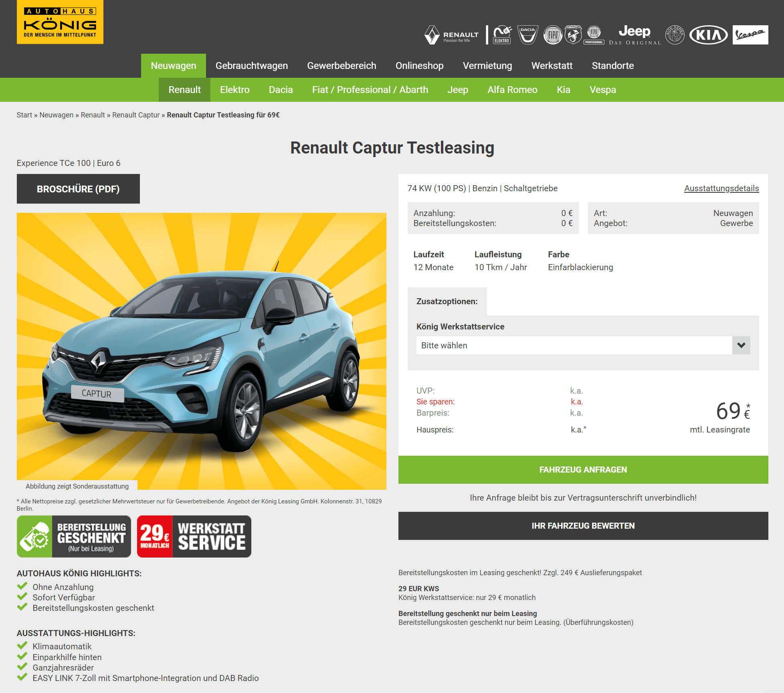This screenshot has height=693, width=784.
Task: Select the Jeep submenu tab
Action: pyautogui.click(x=458, y=90)
